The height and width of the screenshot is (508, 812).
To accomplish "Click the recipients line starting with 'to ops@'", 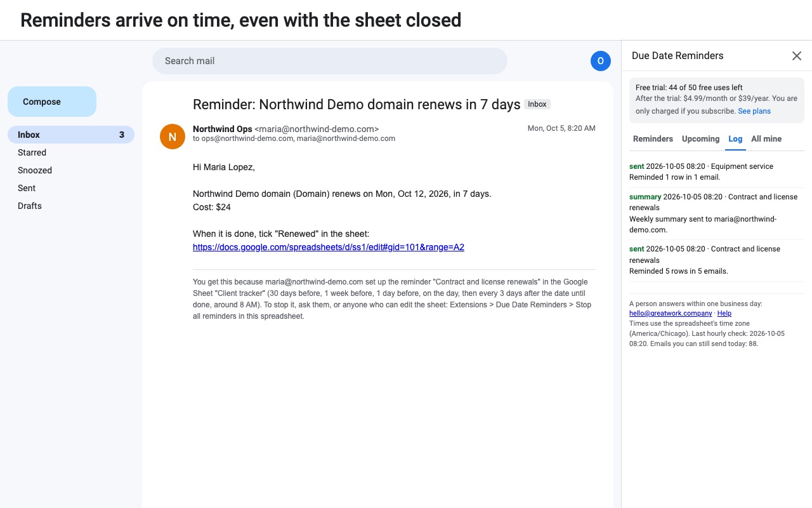I will click(294, 138).
